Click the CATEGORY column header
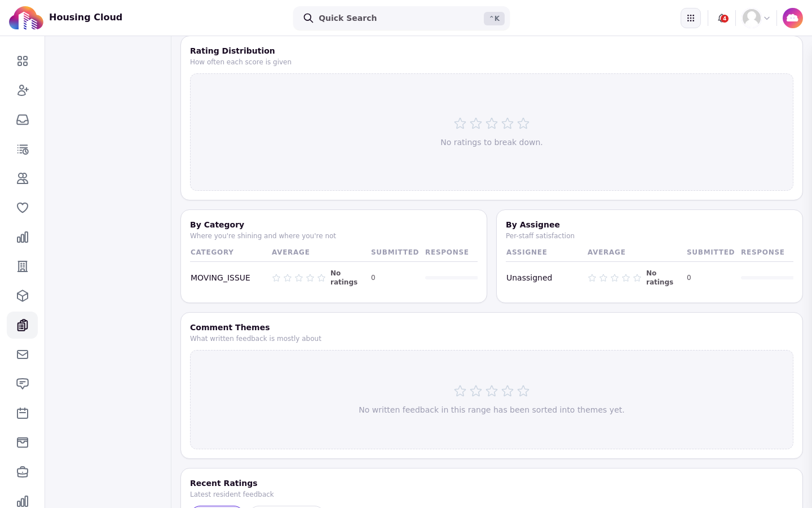The height and width of the screenshot is (508, 812). pos(212,252)
